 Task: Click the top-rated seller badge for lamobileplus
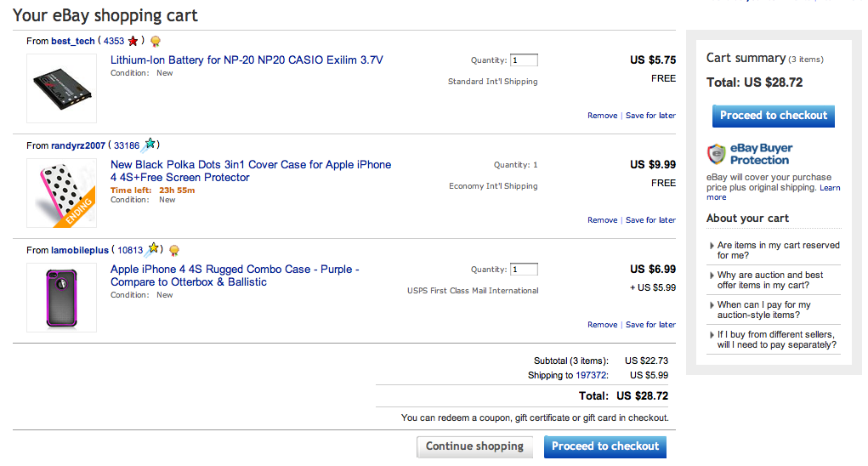click(x=174, y=250)
